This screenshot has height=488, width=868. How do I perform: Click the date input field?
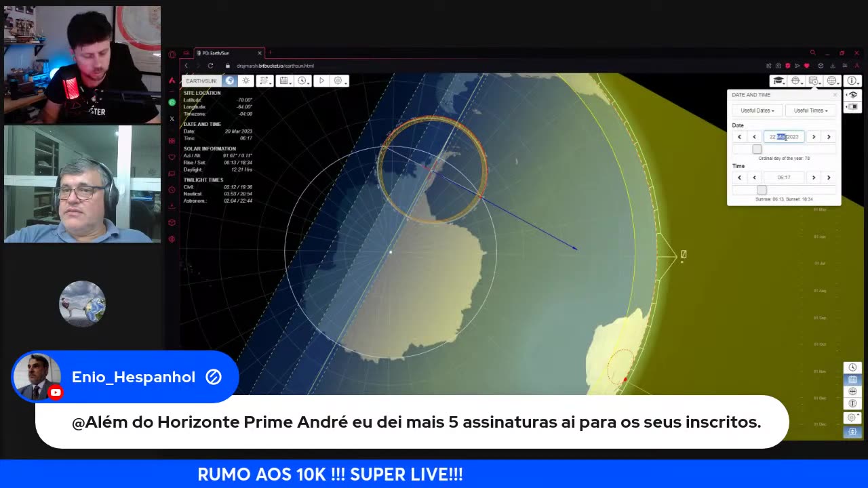coord(784,137)
